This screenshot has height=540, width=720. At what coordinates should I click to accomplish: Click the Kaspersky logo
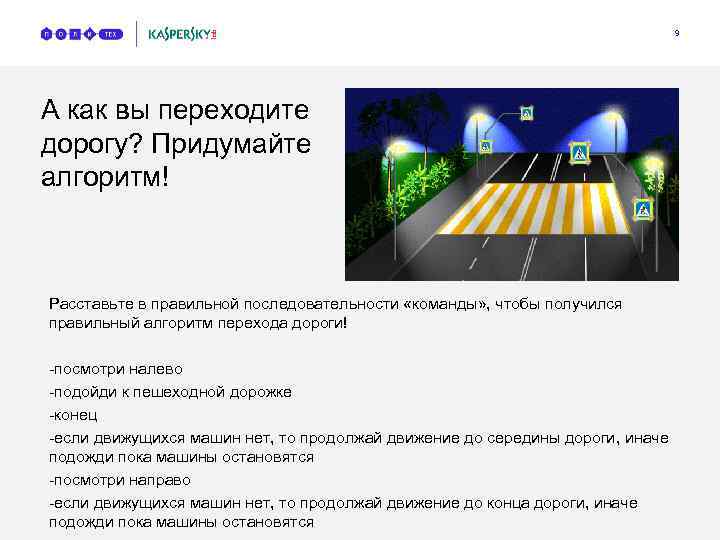click(x=182, y=34)
